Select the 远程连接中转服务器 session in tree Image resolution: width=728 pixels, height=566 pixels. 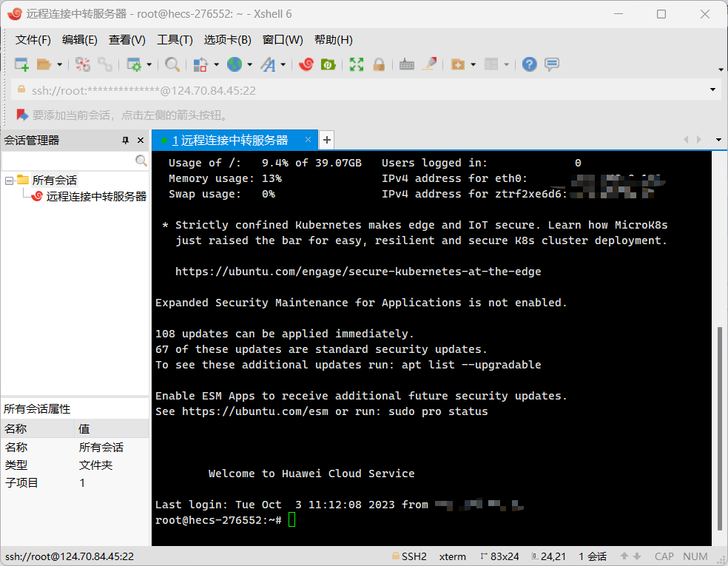[x=96, y=197]
